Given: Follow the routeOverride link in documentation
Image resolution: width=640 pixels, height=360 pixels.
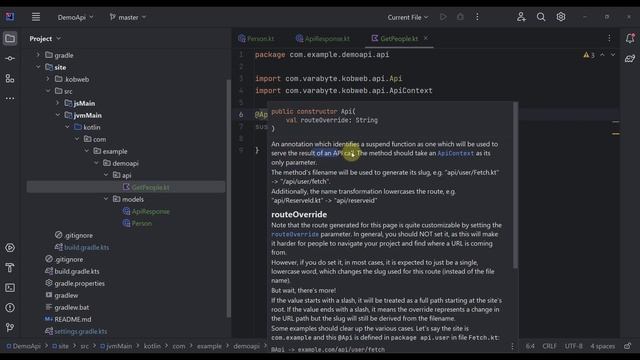Looking at the screenshot, I should 295,234.
